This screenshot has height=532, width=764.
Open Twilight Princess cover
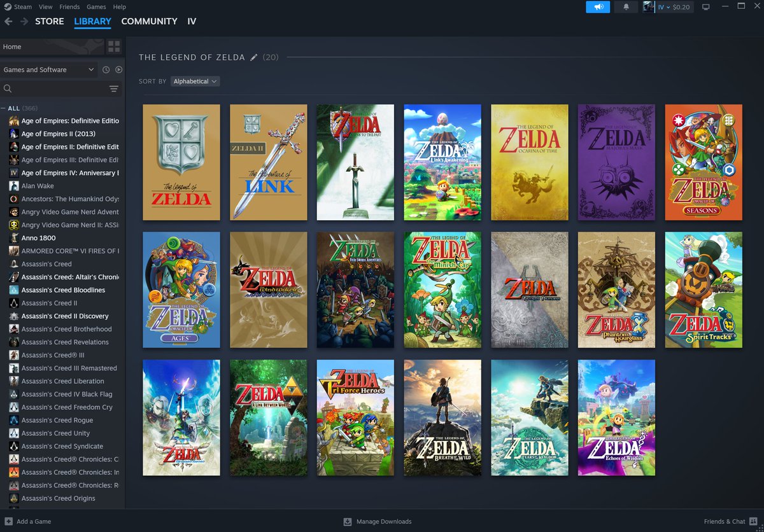pyautogui.click(x=530, y=290)
